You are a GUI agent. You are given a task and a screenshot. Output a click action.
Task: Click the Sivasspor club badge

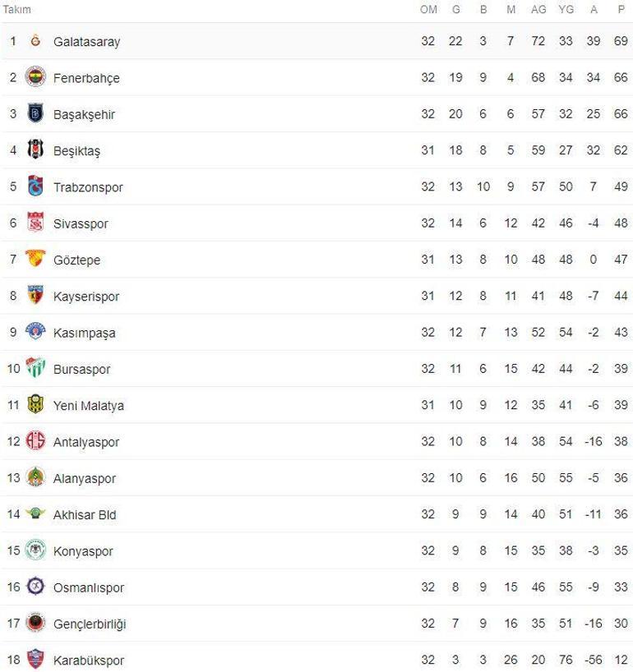[x=35, y=223]
